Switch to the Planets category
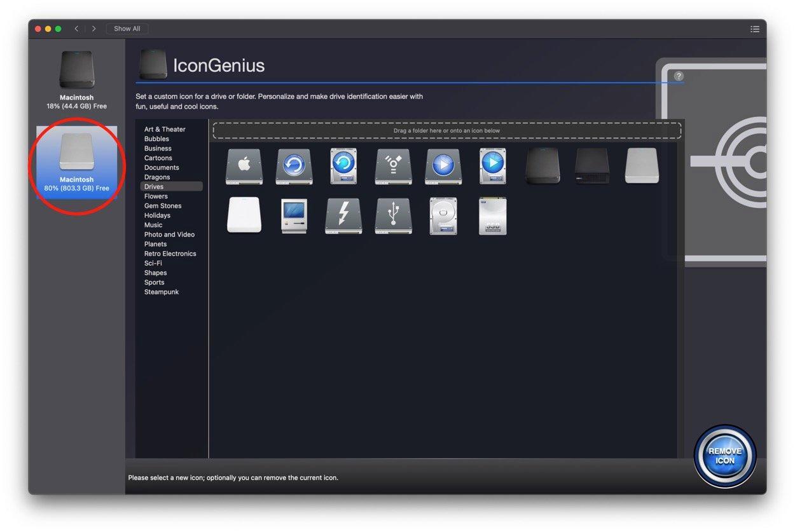The image size is (795, 532). tap(156, 243)
